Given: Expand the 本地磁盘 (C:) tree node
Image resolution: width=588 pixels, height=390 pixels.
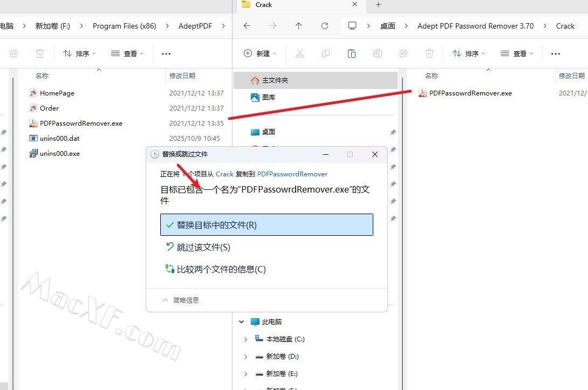Looking at the screenshot, I should [246, 339].
